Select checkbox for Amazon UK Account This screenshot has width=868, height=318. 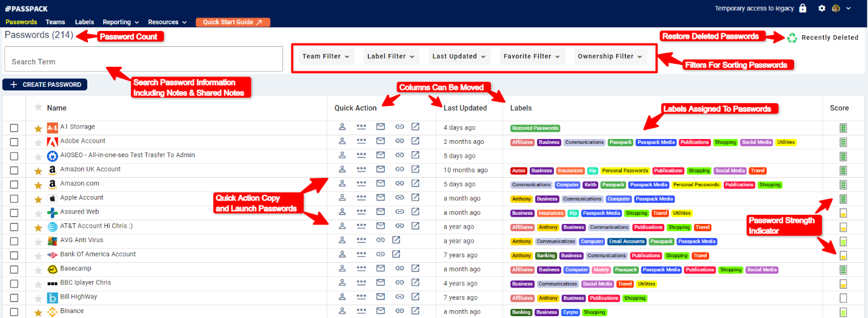[15, 171]
